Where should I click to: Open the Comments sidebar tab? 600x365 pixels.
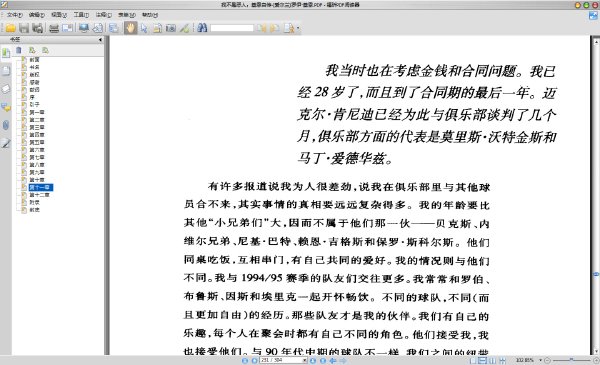tap(6, 107)
